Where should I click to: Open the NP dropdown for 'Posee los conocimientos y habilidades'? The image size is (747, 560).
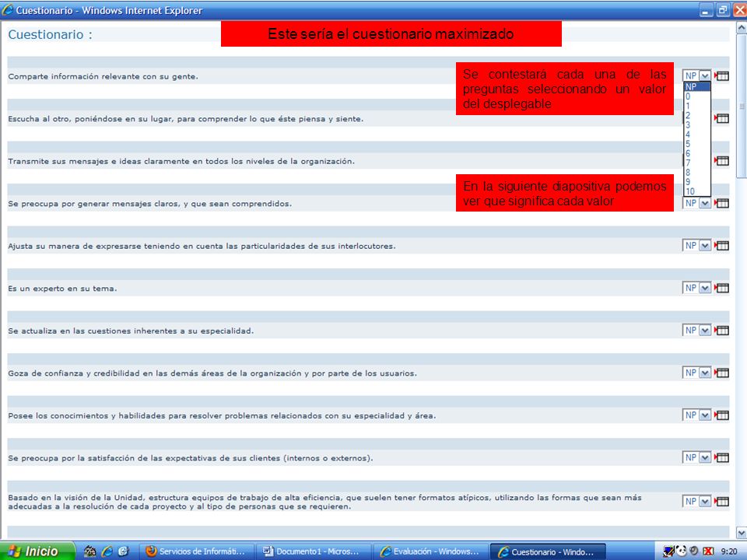(x=697, y=415)
